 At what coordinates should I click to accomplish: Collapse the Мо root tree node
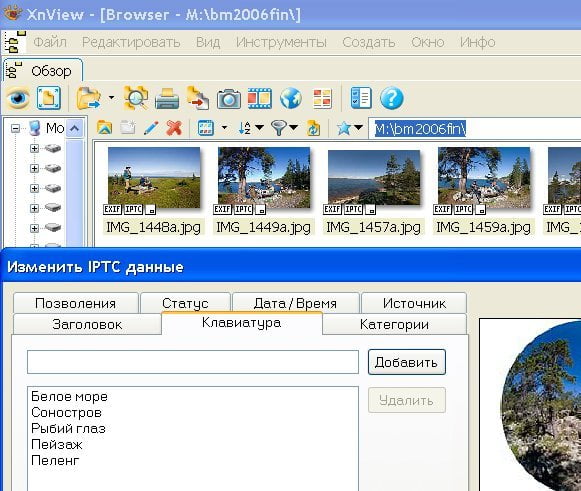click(x=15, y=129)
